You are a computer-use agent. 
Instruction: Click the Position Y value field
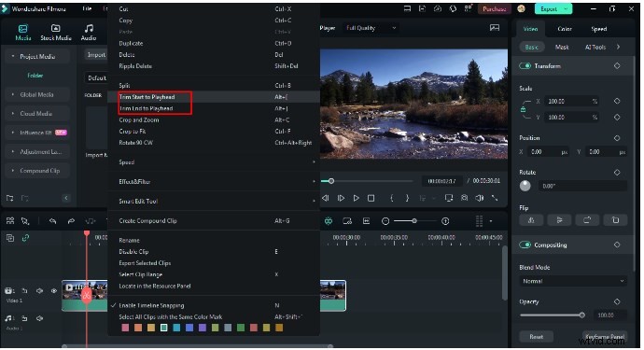(x=606, y=151)
